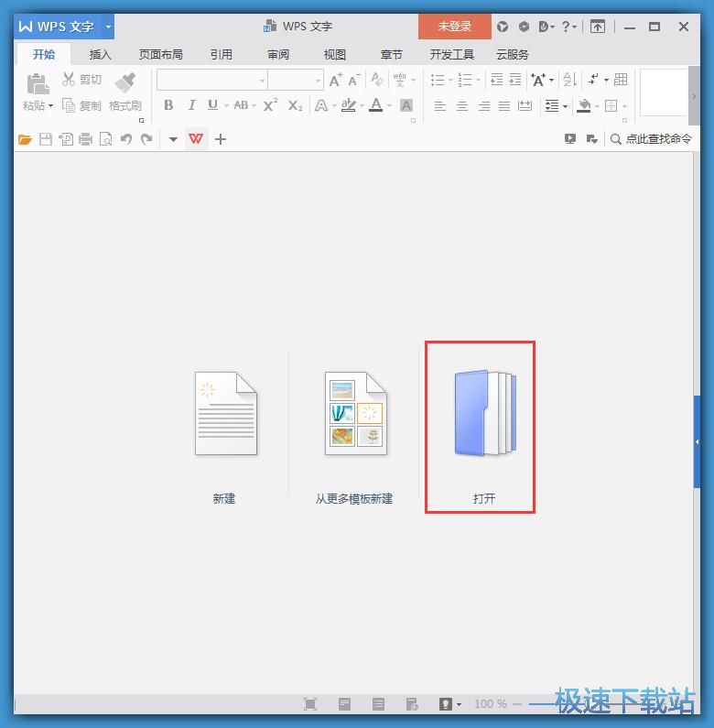
Task: Increase font size with A+ icon
Action: 336,80
